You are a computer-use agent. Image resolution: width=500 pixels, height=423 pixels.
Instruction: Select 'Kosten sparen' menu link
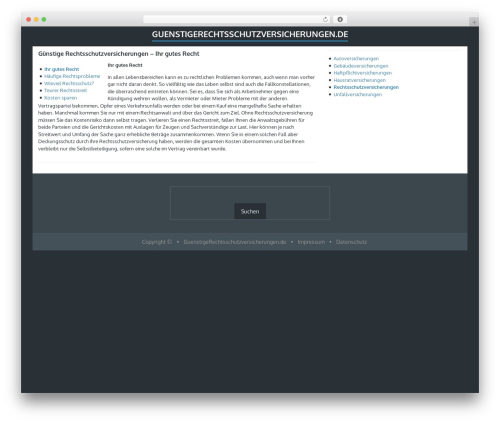[x=61, y=98]
